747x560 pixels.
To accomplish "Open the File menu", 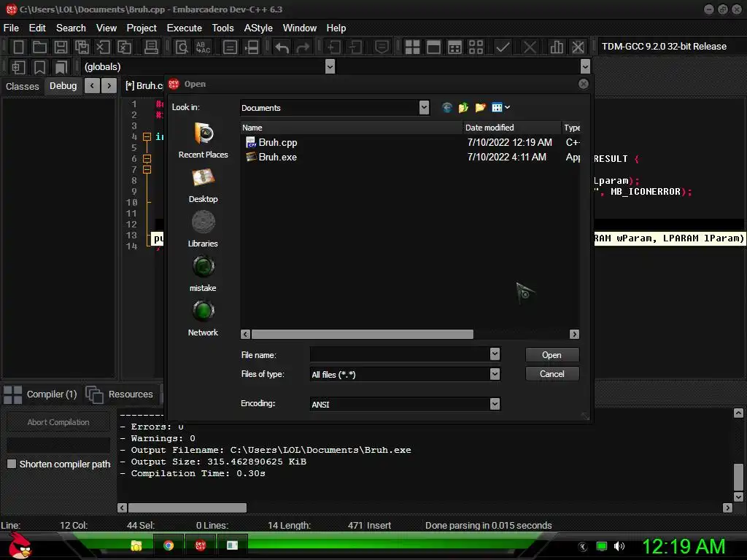I will [x=11, y=28].
